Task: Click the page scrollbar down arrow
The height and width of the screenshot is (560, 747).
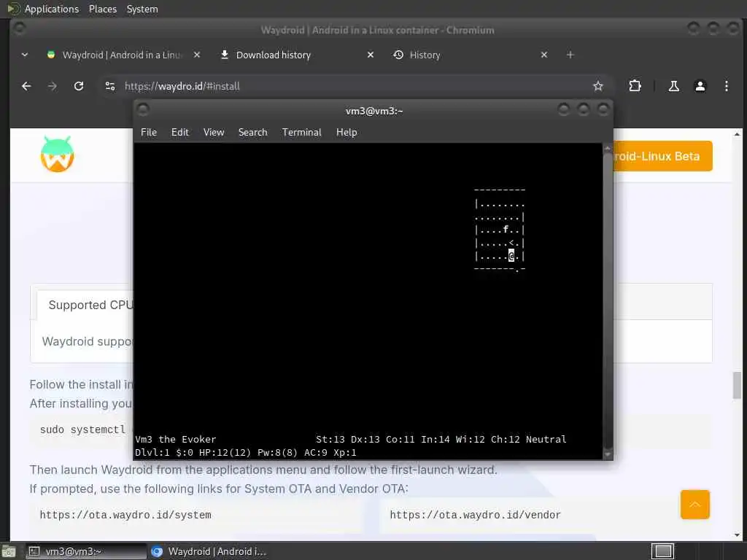Action: [737, 534]
